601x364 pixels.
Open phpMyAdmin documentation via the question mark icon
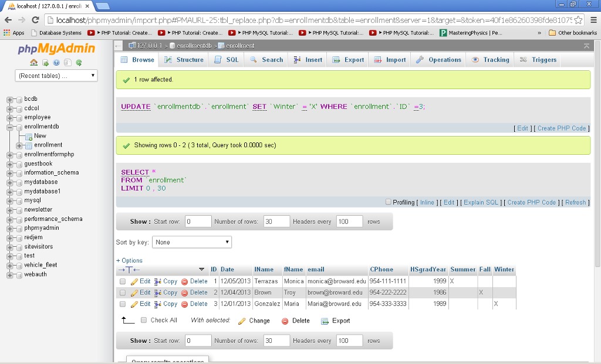click(56, 63)
